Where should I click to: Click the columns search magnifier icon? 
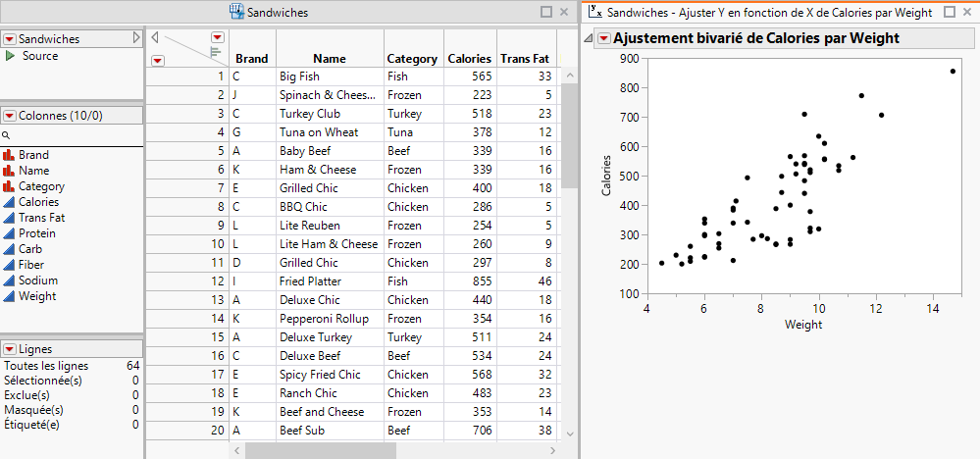pyautogui.click(x=6, y=136)
